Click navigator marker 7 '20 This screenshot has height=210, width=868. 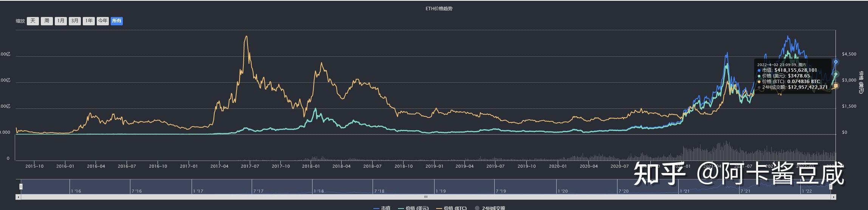(623, 191)
